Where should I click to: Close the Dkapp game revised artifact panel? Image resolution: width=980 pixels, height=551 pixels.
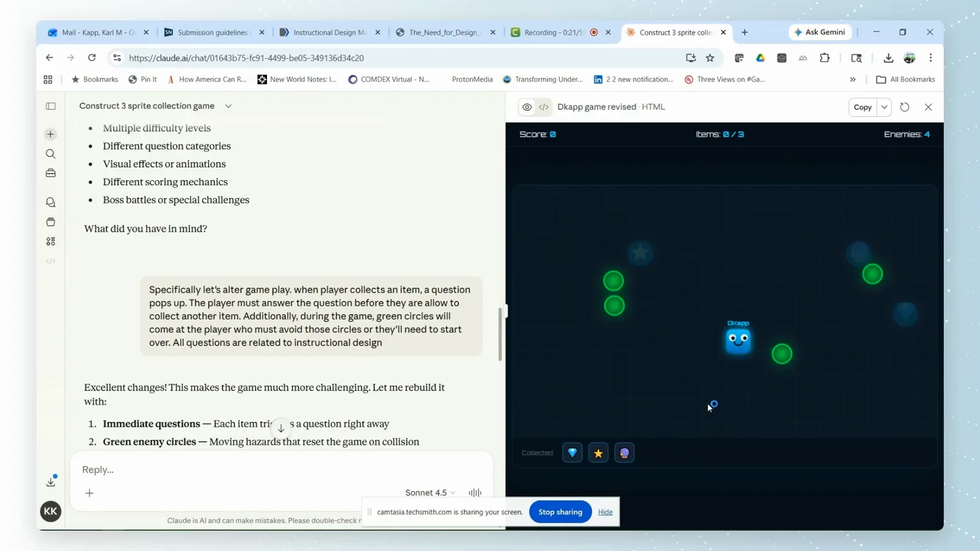[929, 107]
